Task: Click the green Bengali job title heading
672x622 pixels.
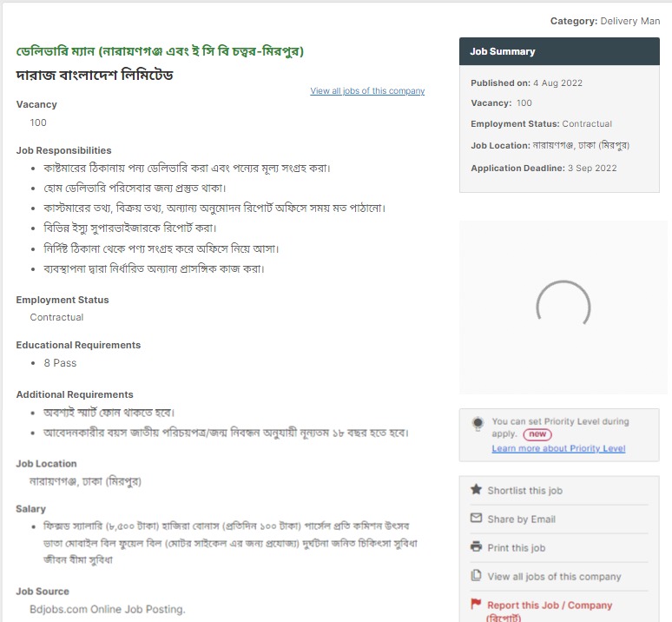Action: [160, 51]
